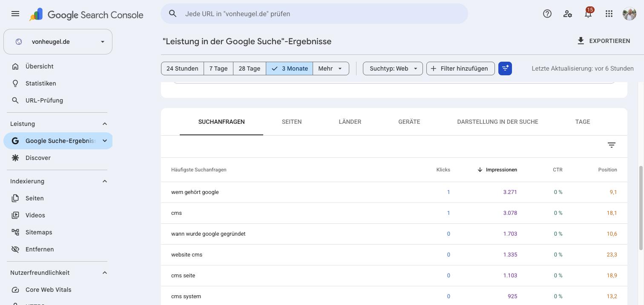644x305 pixels.
Task: Sort by the CTR column header
Action: click(558, 170)
